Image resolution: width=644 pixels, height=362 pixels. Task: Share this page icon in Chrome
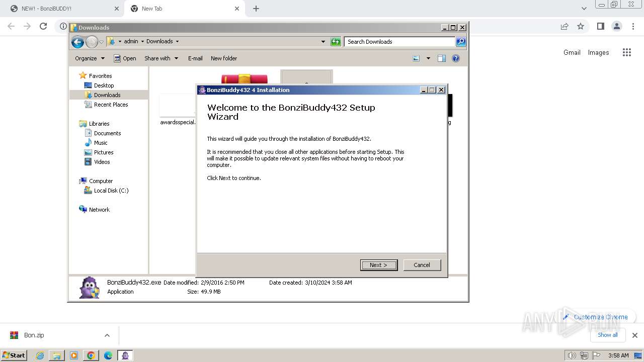[x=565, y=26]
